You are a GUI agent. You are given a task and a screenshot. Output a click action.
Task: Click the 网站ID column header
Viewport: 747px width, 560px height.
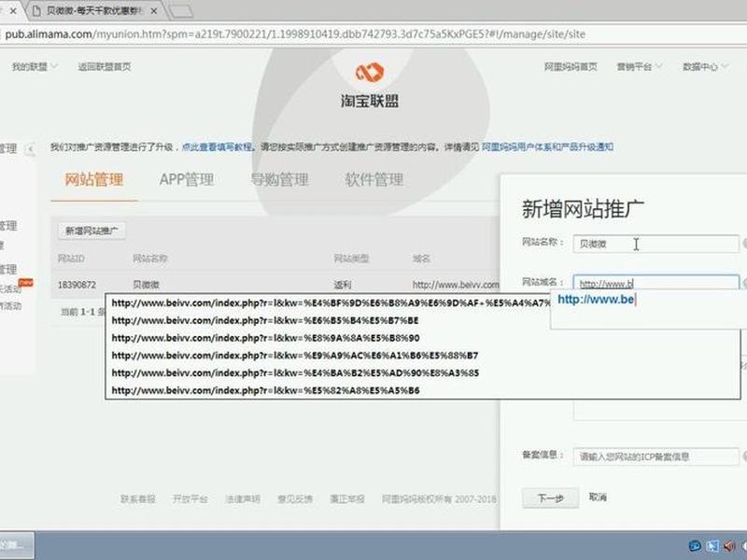(x=71, y=259)
